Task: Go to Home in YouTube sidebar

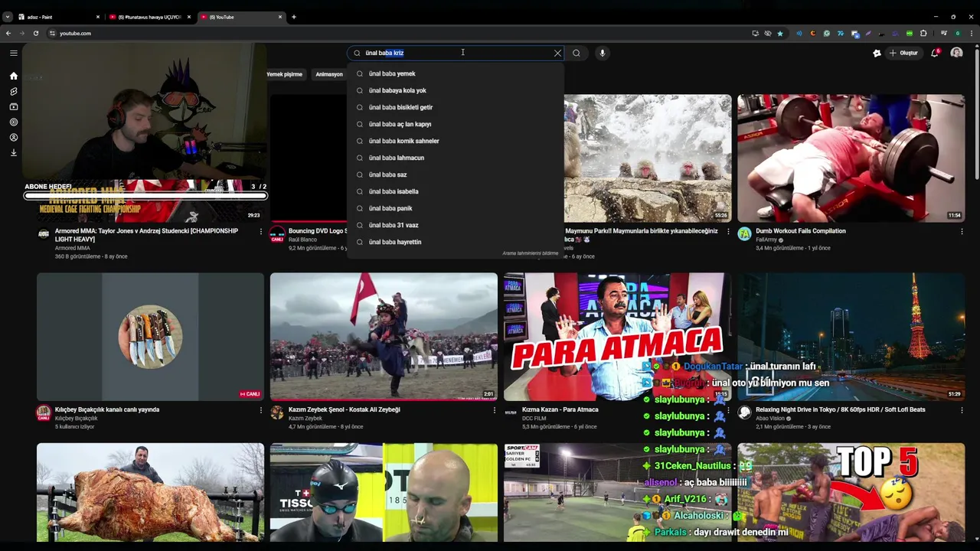Action: click(x=13, y=76)
